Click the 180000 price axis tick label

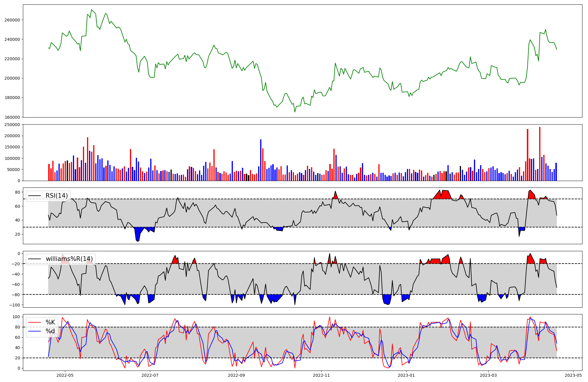[x=13, y=98]
